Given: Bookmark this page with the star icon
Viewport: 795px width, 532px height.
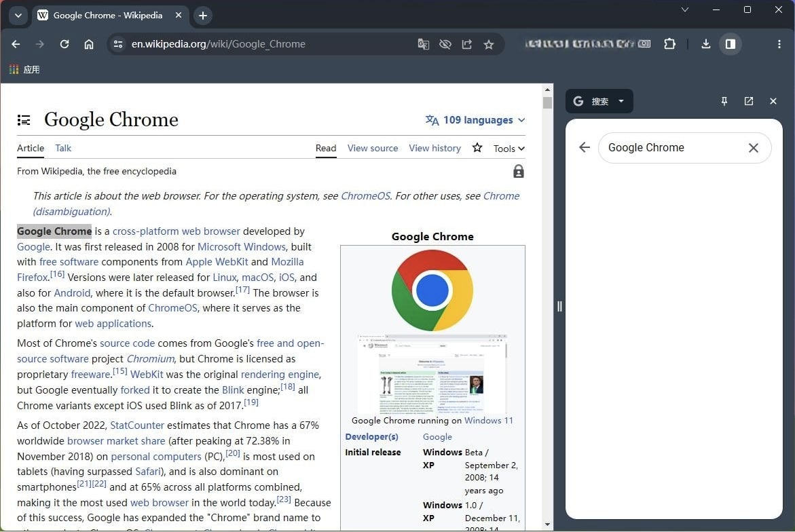Looking at the screenshot, I should [489, 44].
